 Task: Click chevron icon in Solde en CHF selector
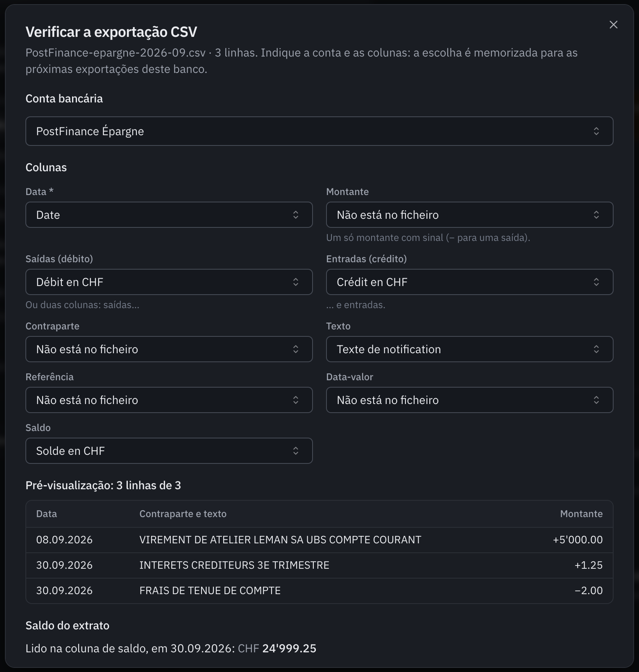296,451
